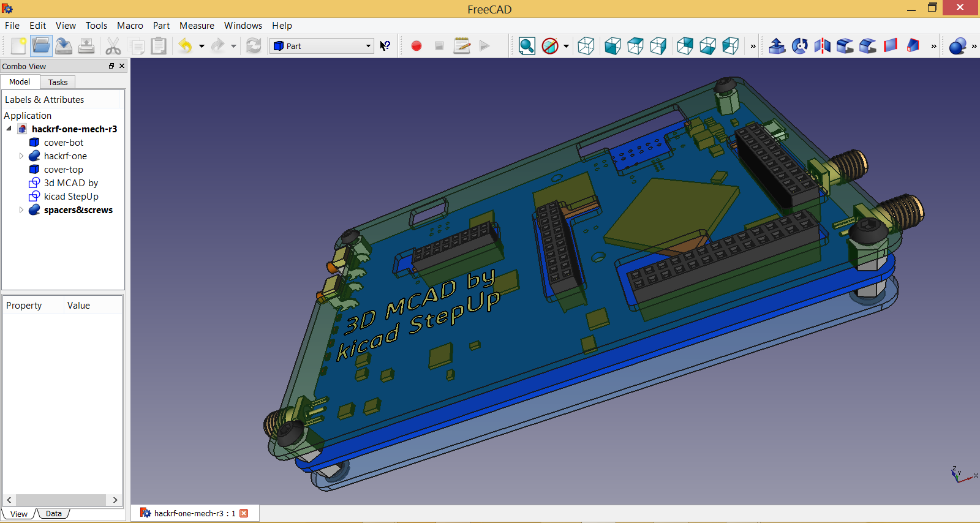Start macro recording with red circle
The width and height of the screenshot is (980, 523).
417,46
